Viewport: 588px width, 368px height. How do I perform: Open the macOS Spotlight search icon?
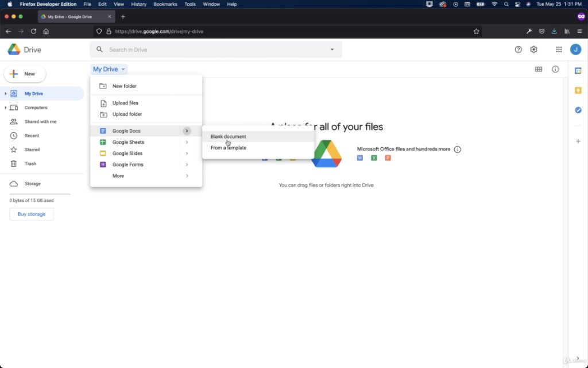(506, 5)
